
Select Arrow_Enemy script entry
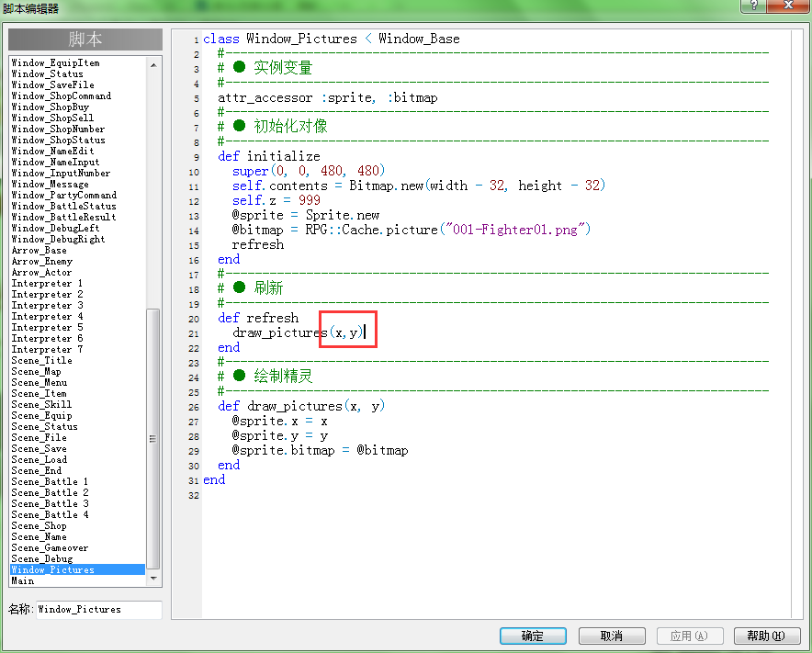coord(42,261)
